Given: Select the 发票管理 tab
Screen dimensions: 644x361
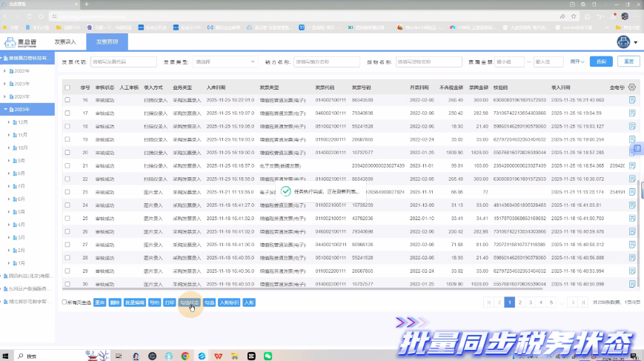Looking at the screenshot, I should [x=107, y=42].
